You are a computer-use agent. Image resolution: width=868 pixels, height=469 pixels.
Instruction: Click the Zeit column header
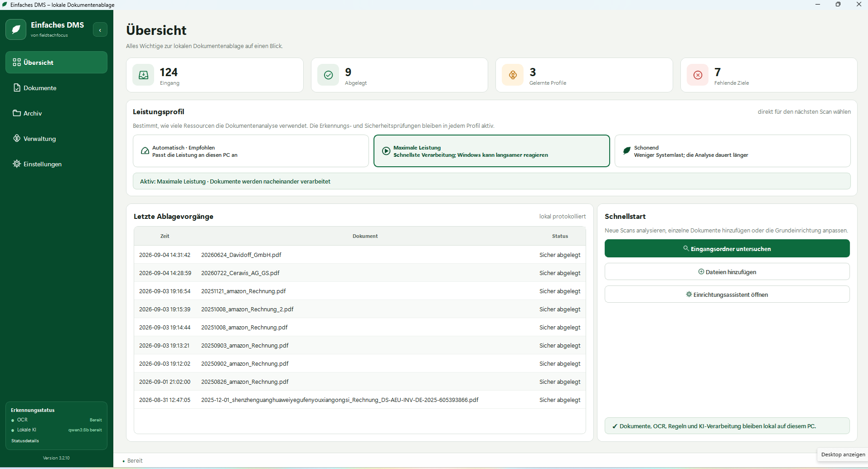click(165, 236)
